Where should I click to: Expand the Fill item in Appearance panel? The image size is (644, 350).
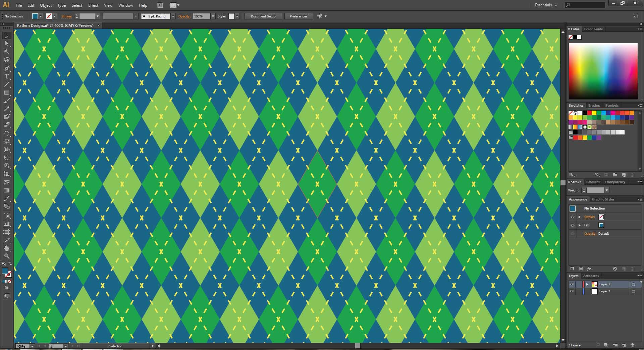(580, 225)
